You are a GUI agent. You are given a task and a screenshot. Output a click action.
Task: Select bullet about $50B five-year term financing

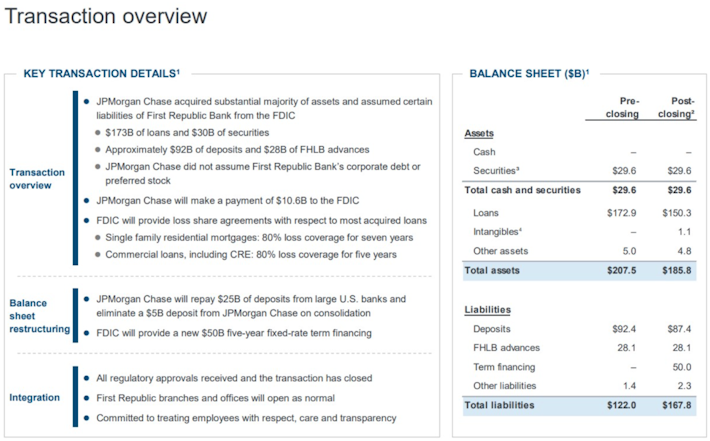(234, 333)
